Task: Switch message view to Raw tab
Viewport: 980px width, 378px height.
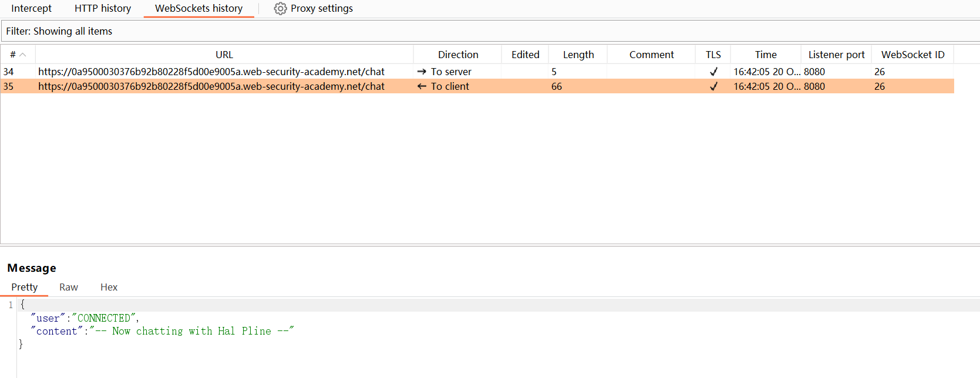Action: pyautogui.click(x=69, y=287)
